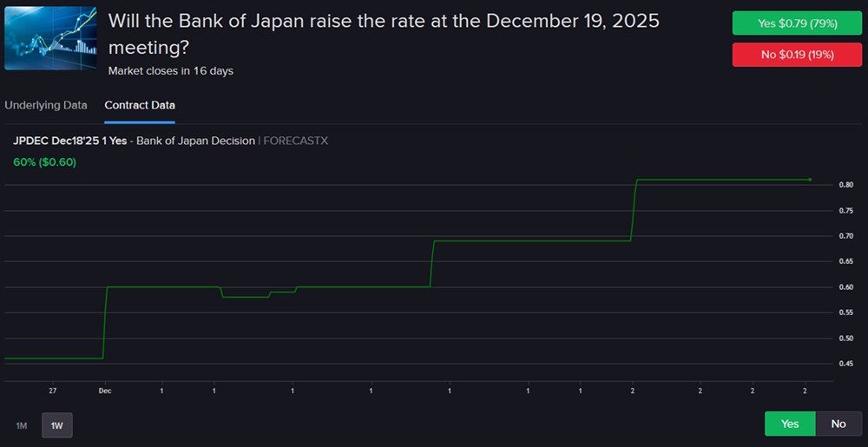The image size is (868, 447).
Task: Click the Dec date axis label
Action: click(105, 391)
